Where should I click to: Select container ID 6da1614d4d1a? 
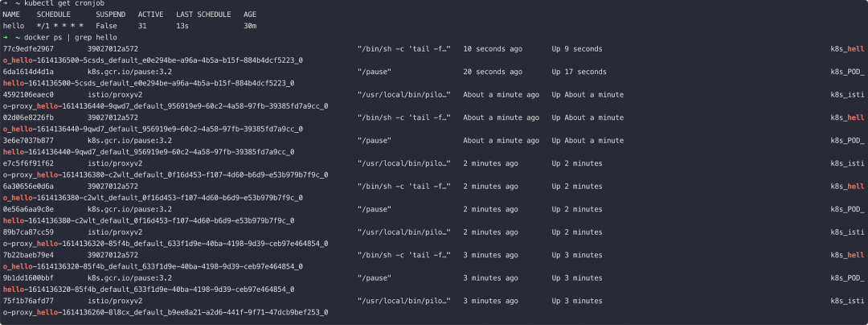click(x=28, y=72)
